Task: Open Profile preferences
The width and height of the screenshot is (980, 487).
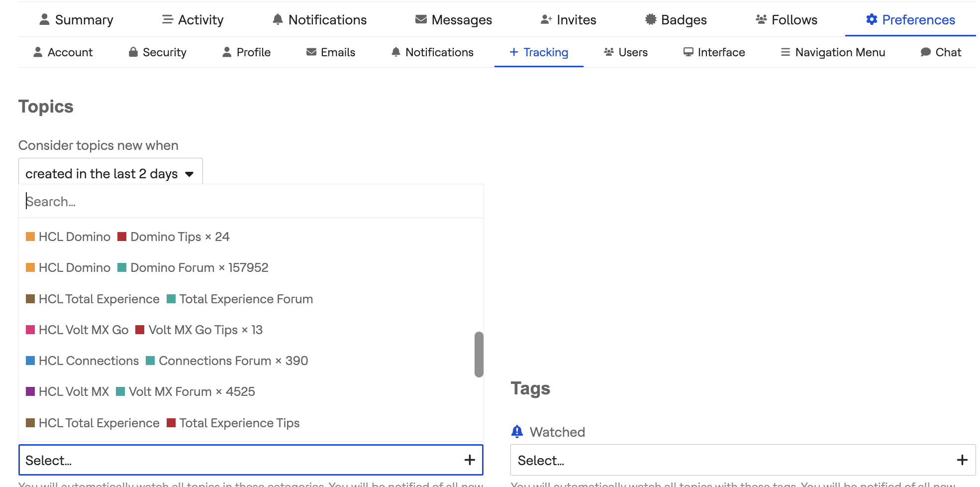Action: tap(246, 52)
